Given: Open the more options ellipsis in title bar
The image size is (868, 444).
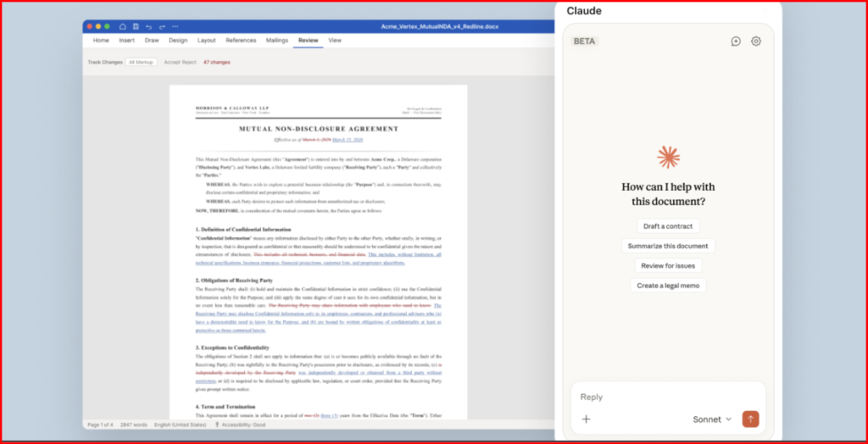Looking at the screenshot, I should click(175, 27).
